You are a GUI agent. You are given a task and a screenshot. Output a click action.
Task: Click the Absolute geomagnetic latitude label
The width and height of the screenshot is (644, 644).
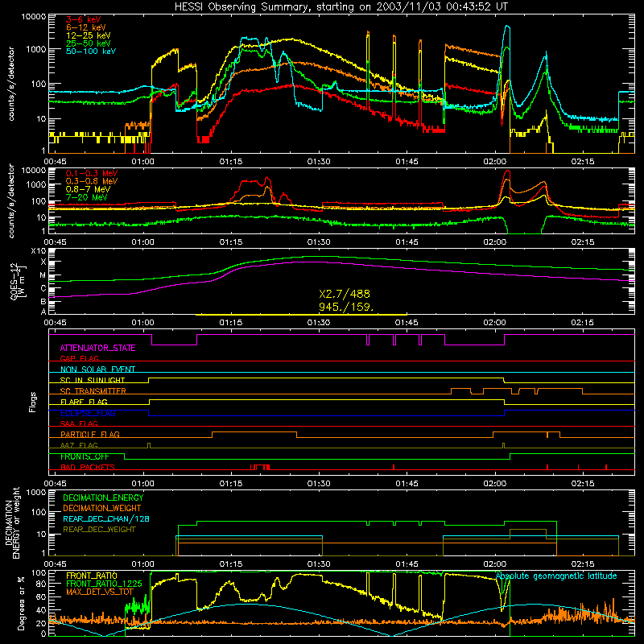pyautogui.click(x=556, y=576)
